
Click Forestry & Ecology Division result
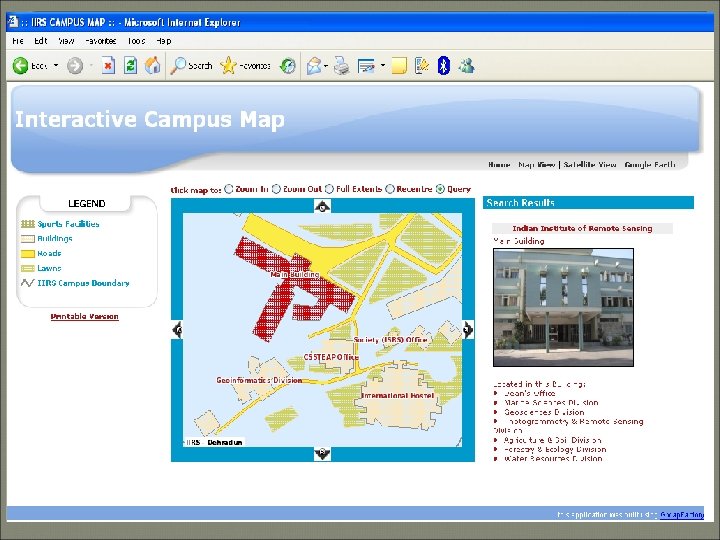(x=555, y=450)
